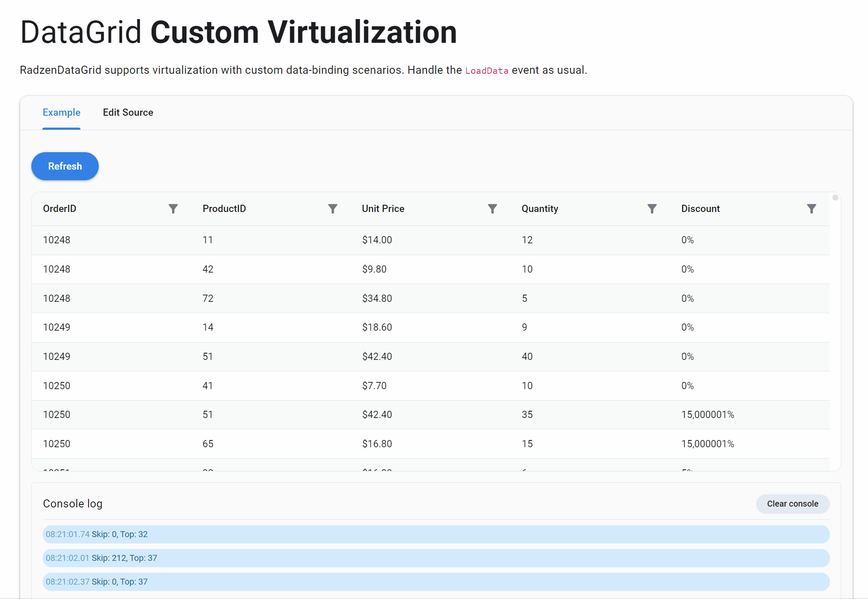Click the log entry Skip: 212, Top: 37

(124, 558)
